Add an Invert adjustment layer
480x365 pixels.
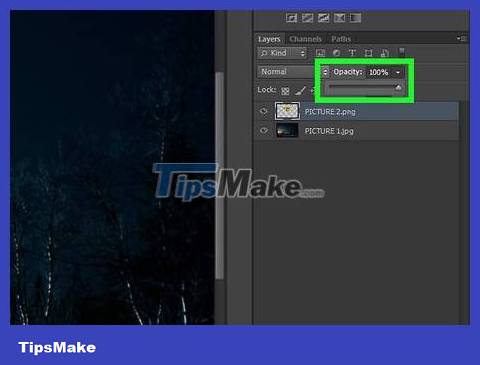click(x=291, y=18)
